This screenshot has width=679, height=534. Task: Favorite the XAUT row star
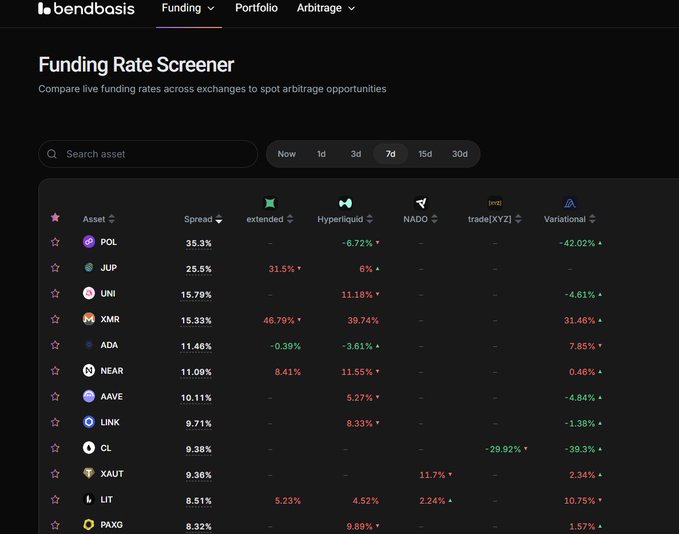pos(55,473)
